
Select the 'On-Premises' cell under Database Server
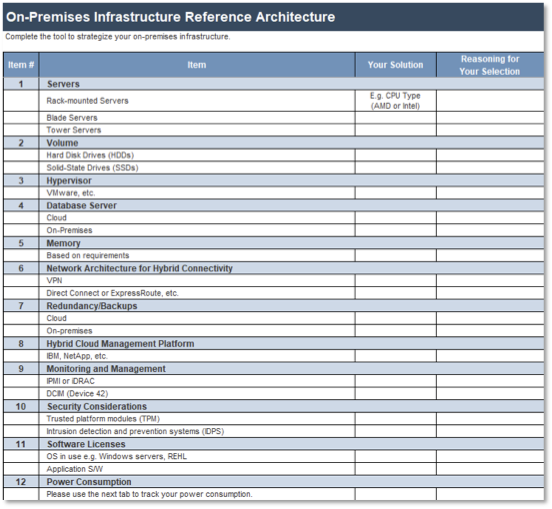[x=197, y=230]
